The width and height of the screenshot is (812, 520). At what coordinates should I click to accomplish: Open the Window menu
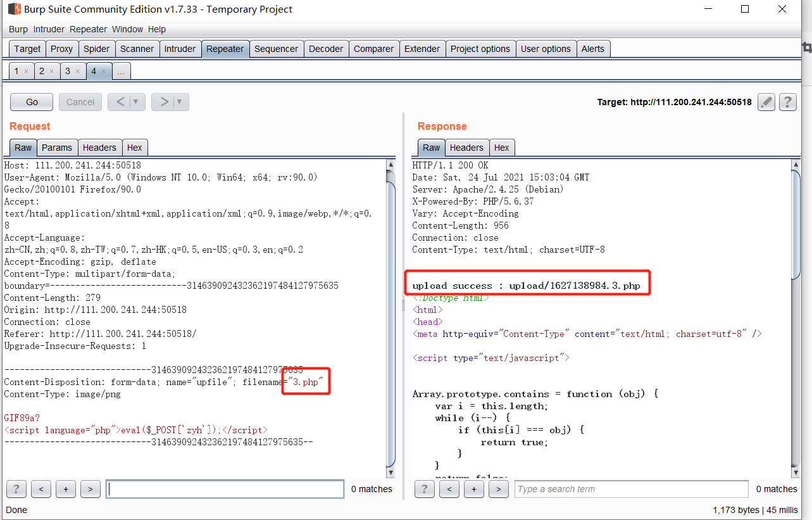[x=127, y=29]
